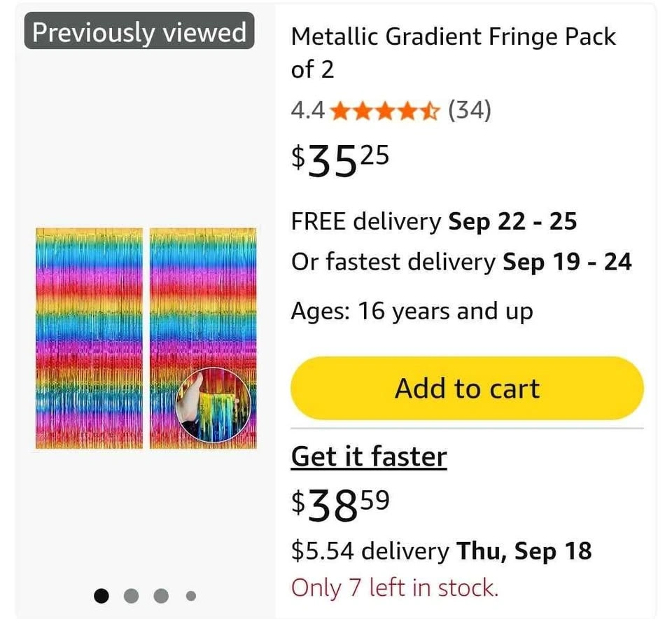Click the $5.54 delivery Thu, Sep 18 text
The width and height of the screenshot is (672, 619).
tap(441, 551)
